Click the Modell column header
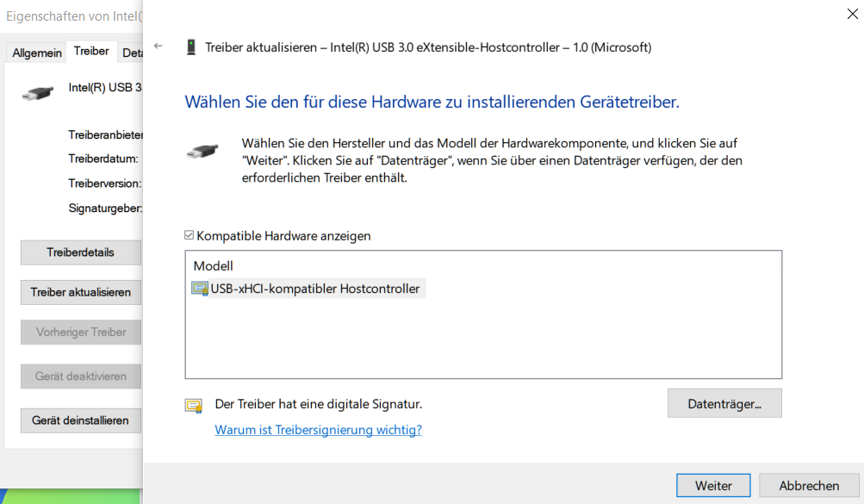Viewport: 864px width, 504px height. coord(214,266)
